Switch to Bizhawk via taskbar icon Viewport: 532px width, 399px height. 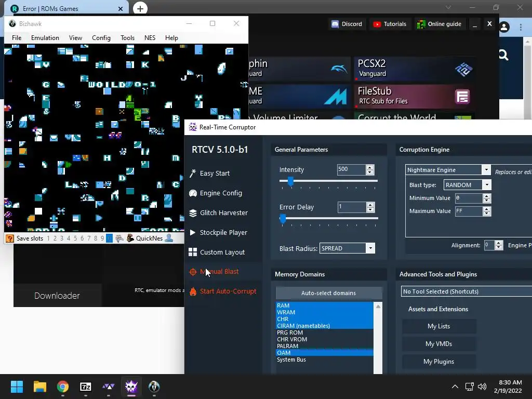tap(154, 387)
